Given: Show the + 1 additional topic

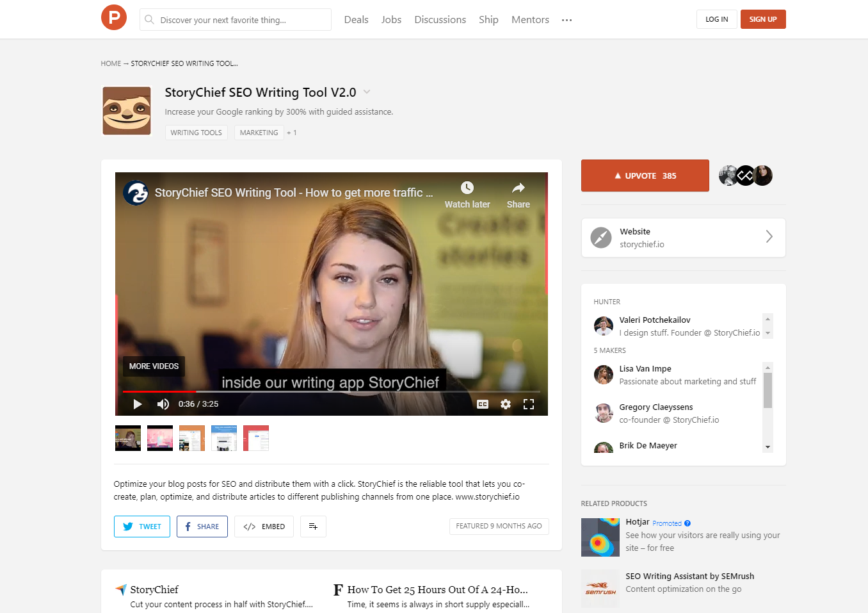Looking at the screenshot, I should [x=292, y=133].
